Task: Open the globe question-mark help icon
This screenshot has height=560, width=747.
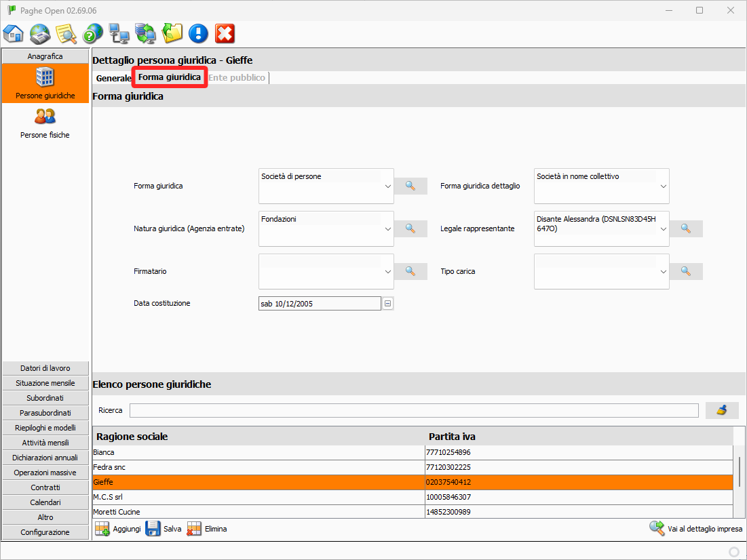Action: 93,33
